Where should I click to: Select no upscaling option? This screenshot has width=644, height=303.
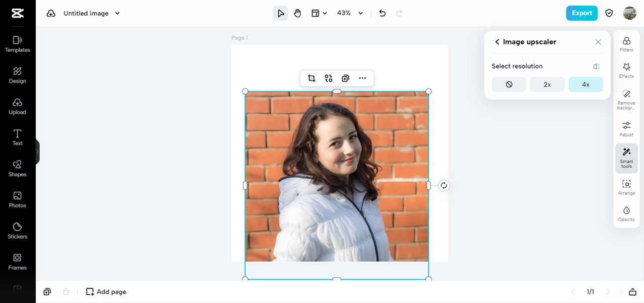tap(509, 85)
